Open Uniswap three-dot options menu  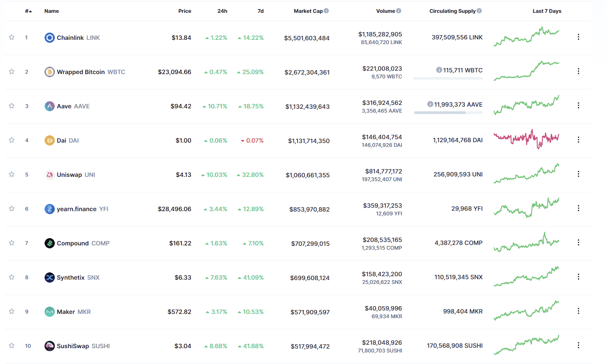(578, 174)
